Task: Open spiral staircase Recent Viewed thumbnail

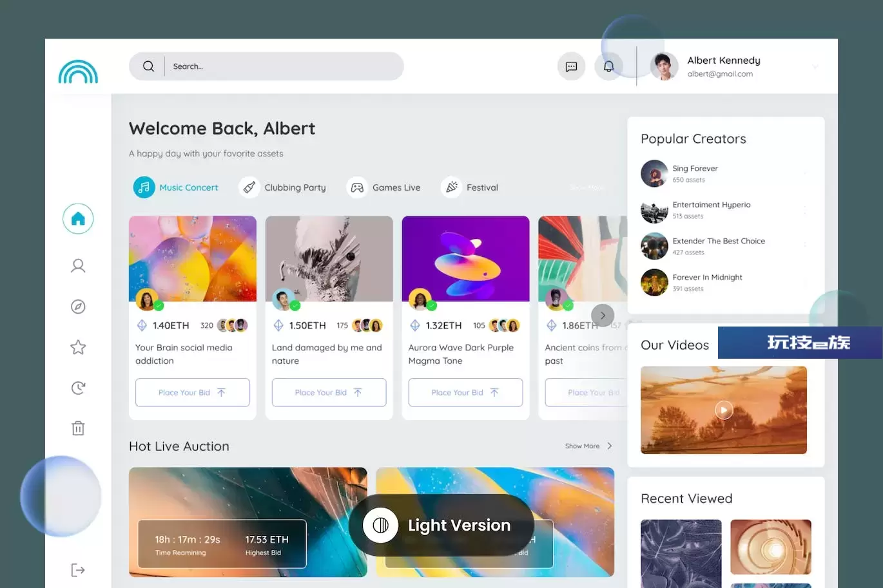Action: (x=771, y=547)
